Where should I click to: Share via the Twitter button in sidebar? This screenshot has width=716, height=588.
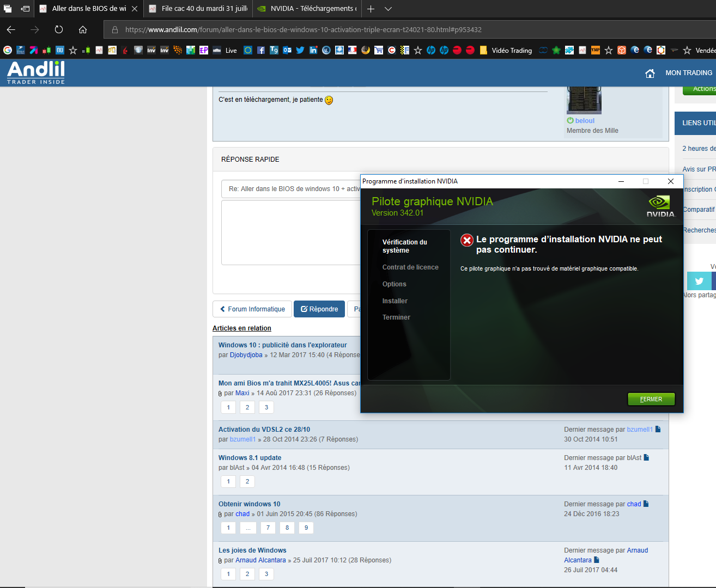tap(699, 281)
